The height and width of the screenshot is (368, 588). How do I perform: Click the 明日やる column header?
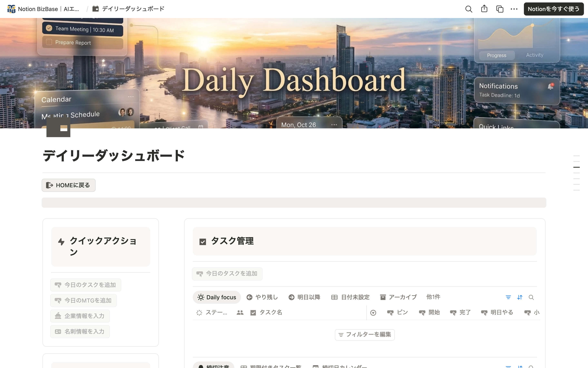pos(497,313)
